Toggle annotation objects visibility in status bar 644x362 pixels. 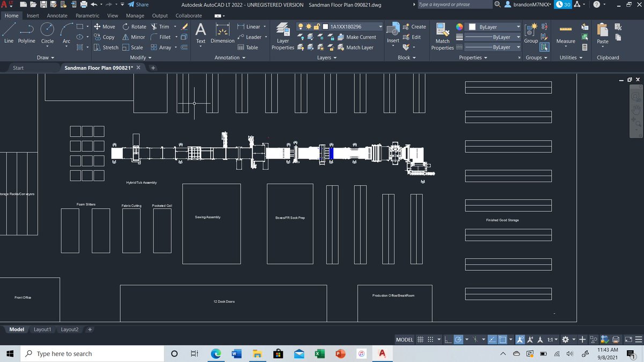click(x=521, y=339)
